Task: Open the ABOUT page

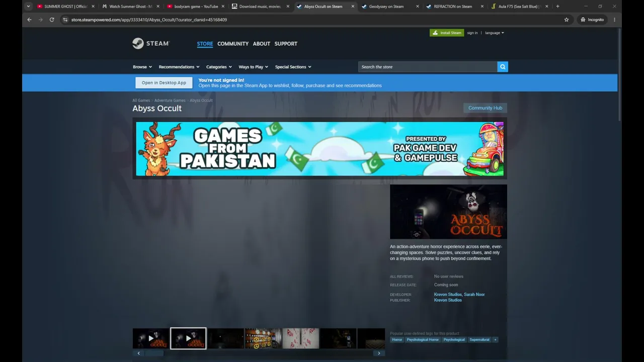Action: click(x=262, y=44)
